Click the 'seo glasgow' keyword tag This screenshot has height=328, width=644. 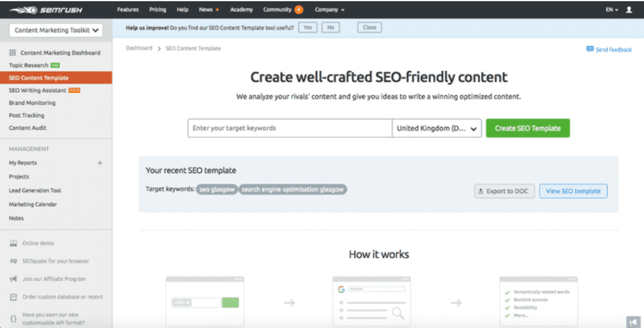click(217, 190)
